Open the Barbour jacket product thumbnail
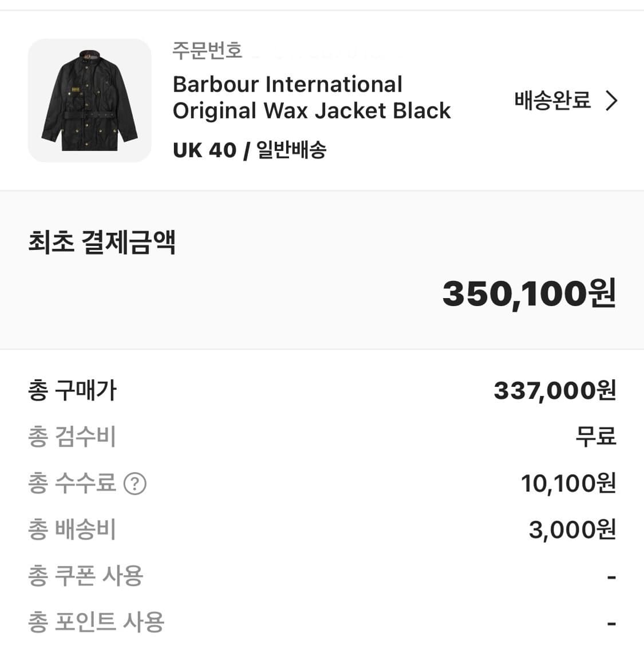The height and width of the screenshot is (658, 644). (x=90, y=101)
